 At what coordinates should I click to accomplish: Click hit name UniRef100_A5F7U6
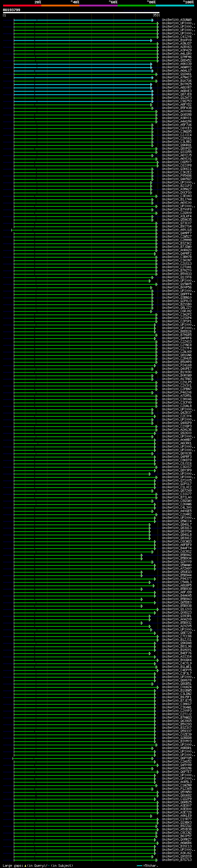(177, 125)
